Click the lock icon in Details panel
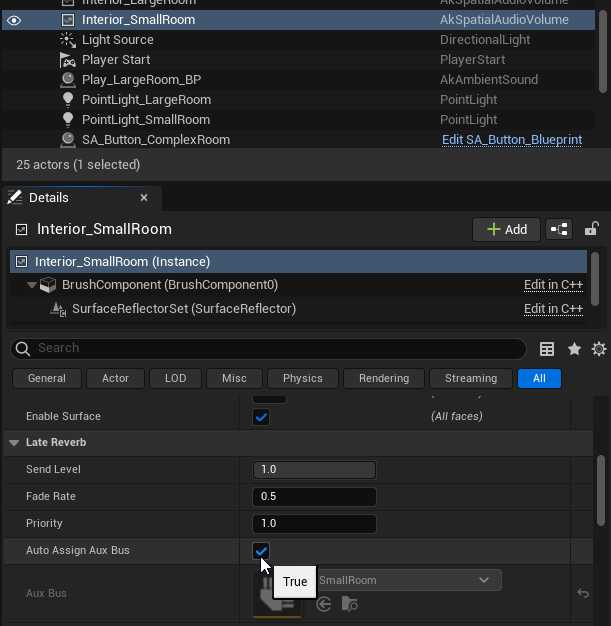This screenshot has height=626, width=611. pos(592,229)
